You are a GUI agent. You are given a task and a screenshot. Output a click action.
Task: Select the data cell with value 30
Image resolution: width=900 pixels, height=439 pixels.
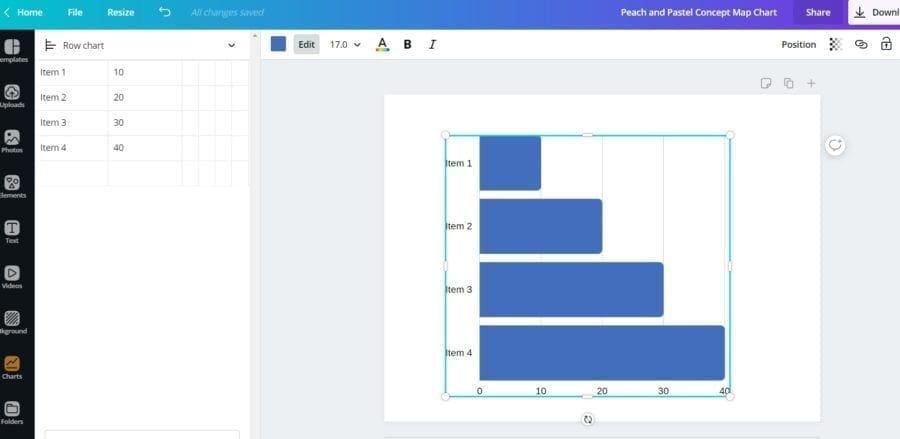tap(145, 123)
